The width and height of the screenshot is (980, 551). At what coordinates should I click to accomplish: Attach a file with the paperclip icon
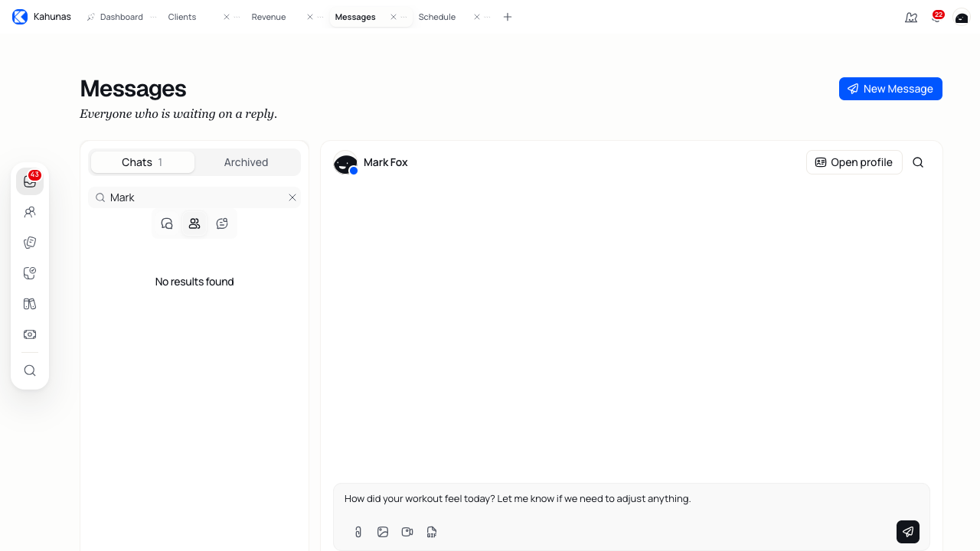pyautogui.click(x=358, y=532)
